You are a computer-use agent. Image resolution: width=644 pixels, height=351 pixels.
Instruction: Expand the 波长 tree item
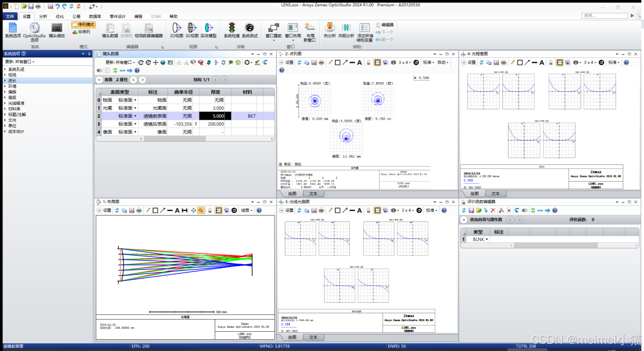[x=6, y=81]
